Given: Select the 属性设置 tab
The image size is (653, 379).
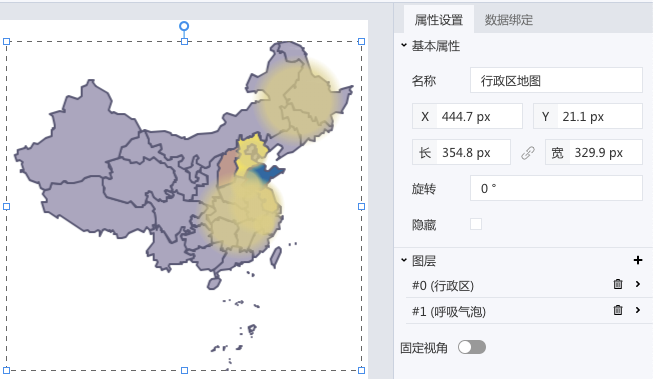Looking at the screenshot, I should 439,20.
